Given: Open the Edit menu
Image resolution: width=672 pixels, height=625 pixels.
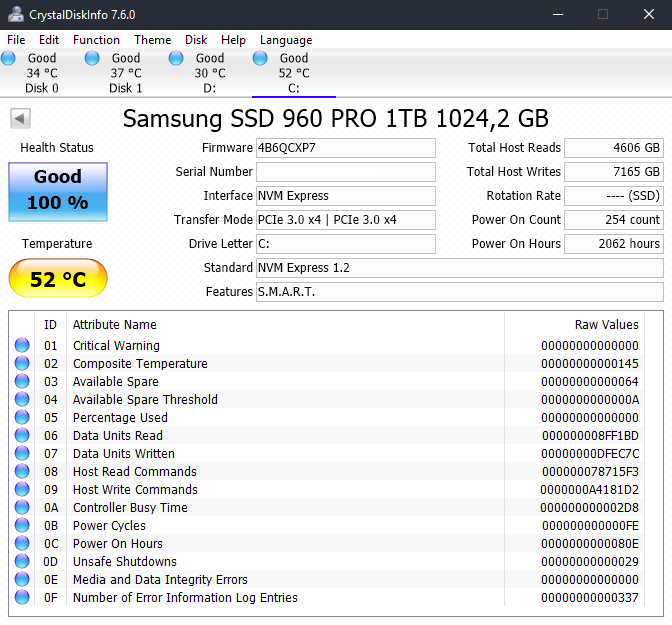Looking at the screenshot, I should click(x=49, y=40).
